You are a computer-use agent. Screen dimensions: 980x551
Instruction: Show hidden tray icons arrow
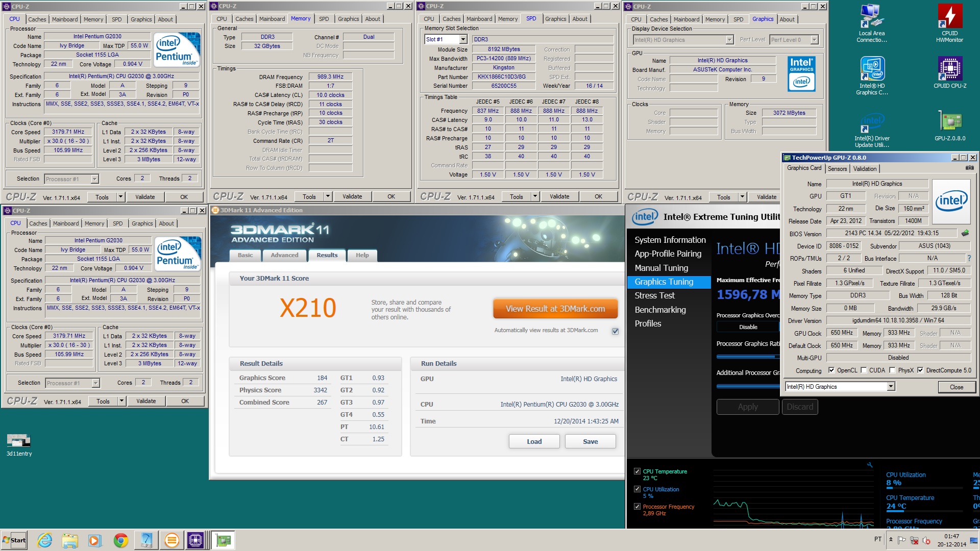pos(891,540)
